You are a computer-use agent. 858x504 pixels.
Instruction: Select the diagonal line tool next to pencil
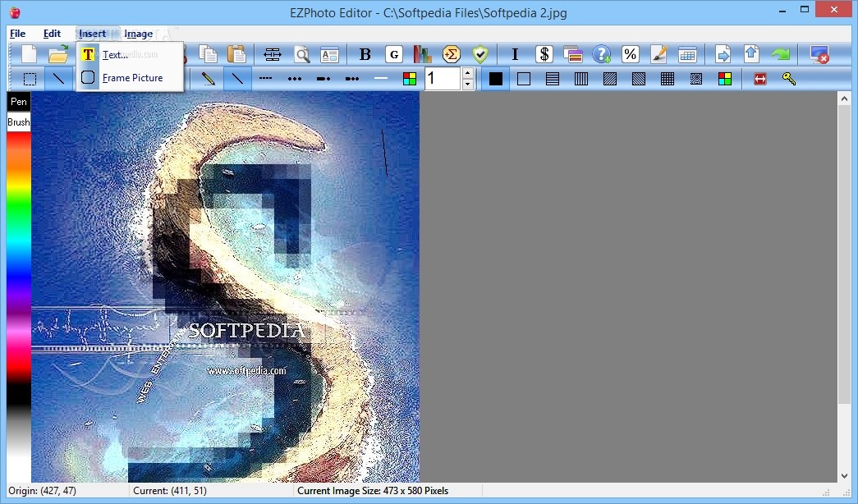click(x=237, y=79)
